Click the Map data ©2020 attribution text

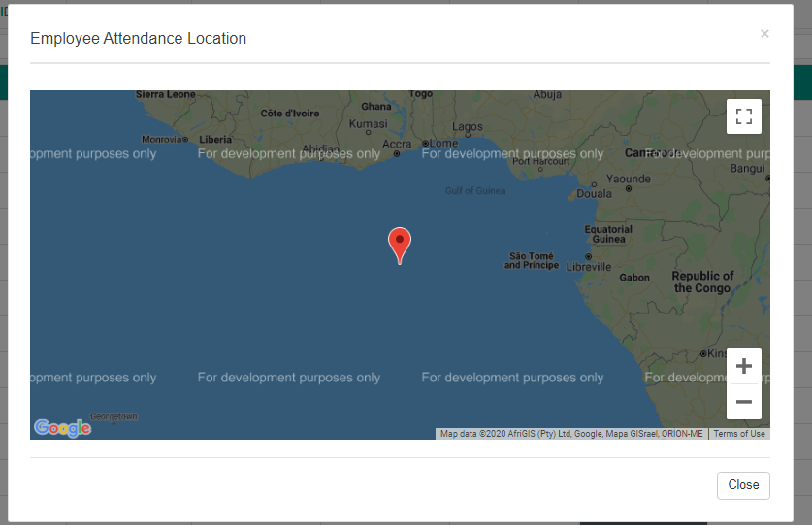[571, 434]
